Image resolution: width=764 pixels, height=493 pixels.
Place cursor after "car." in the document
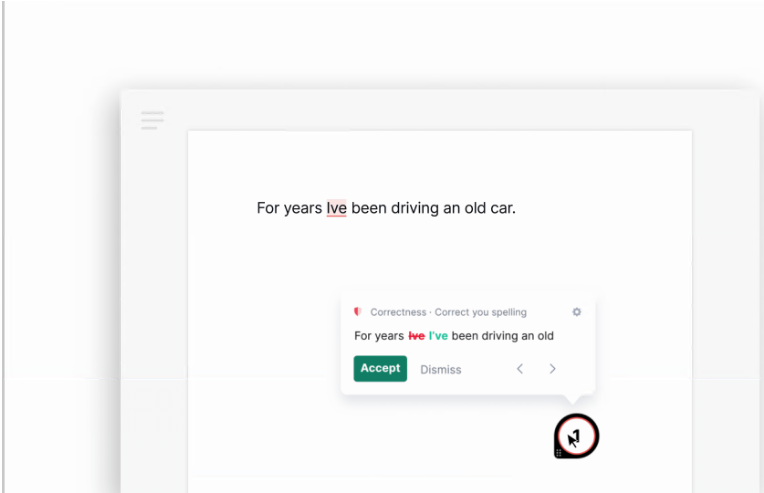pyautogui.click(x=517, y=209)
